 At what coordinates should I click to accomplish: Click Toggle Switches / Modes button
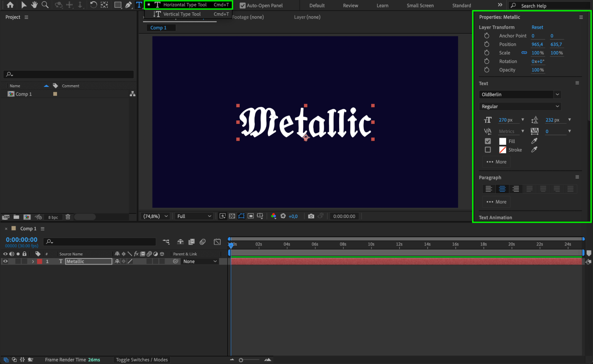[x=142, y=360]
